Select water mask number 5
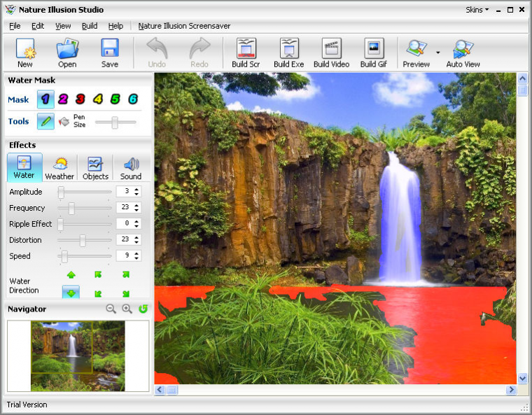Viewport: 532px width, 415px height. click(x=115, y=99)
